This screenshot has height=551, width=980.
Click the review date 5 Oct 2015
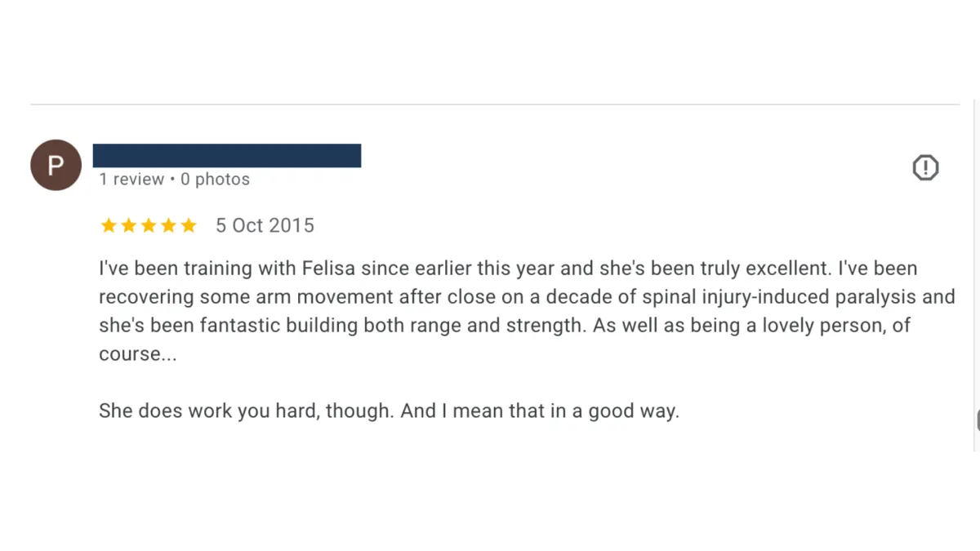click(265, 225)
